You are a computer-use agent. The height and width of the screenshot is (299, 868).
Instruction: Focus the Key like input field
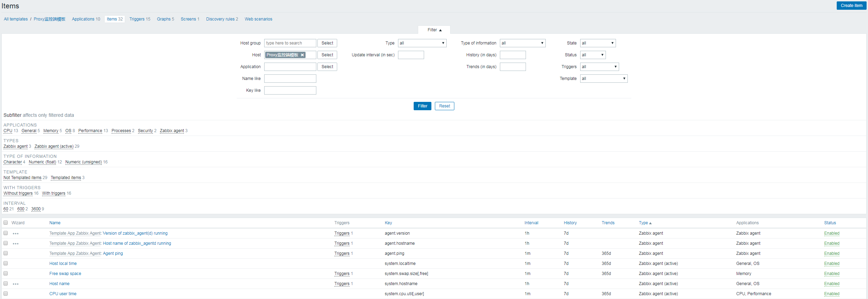pyautogui.click(x=290, y=90)
